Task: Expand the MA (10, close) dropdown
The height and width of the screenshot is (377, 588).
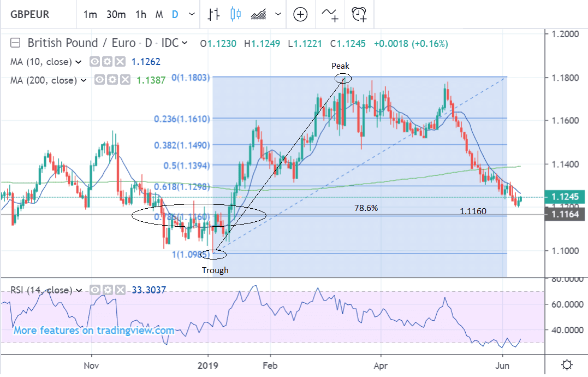Action: pyautogui.click(x=79, y=62)
